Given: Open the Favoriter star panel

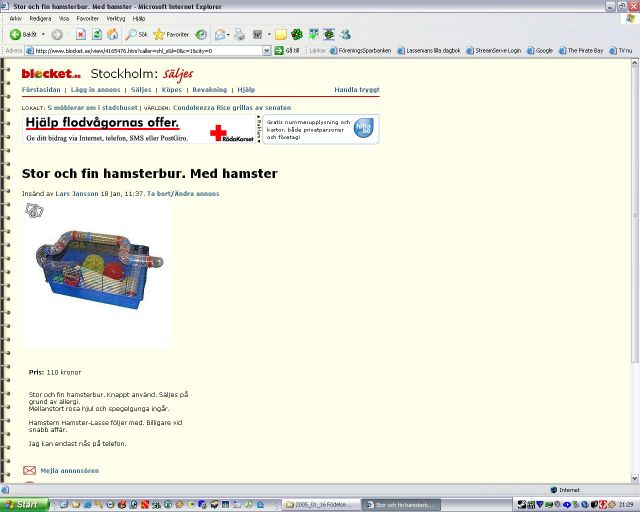Looking at the screenshot, I should (171, 35).
